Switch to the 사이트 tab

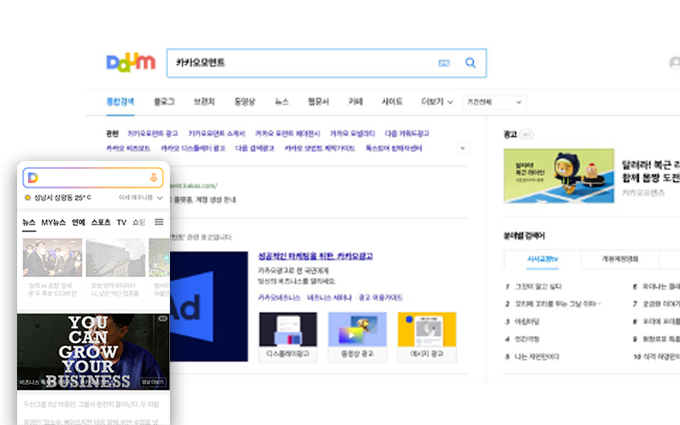(x=392, y=102)
